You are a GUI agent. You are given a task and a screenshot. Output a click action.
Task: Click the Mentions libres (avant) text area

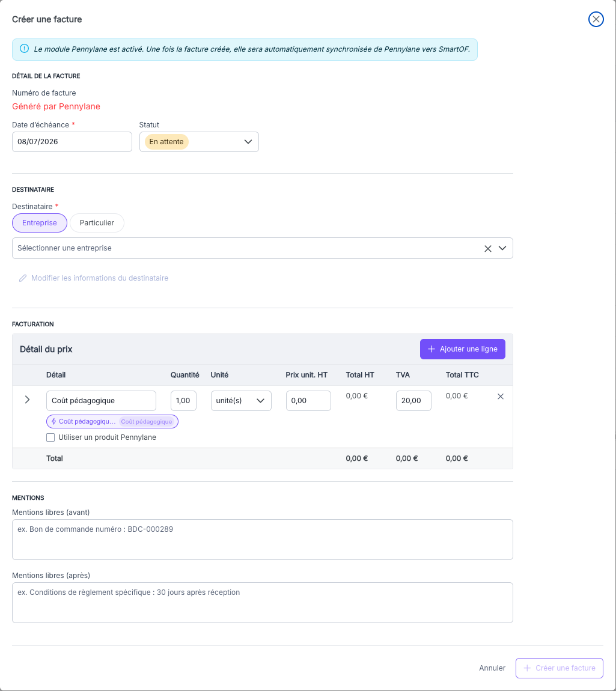(x=263, y=540)
